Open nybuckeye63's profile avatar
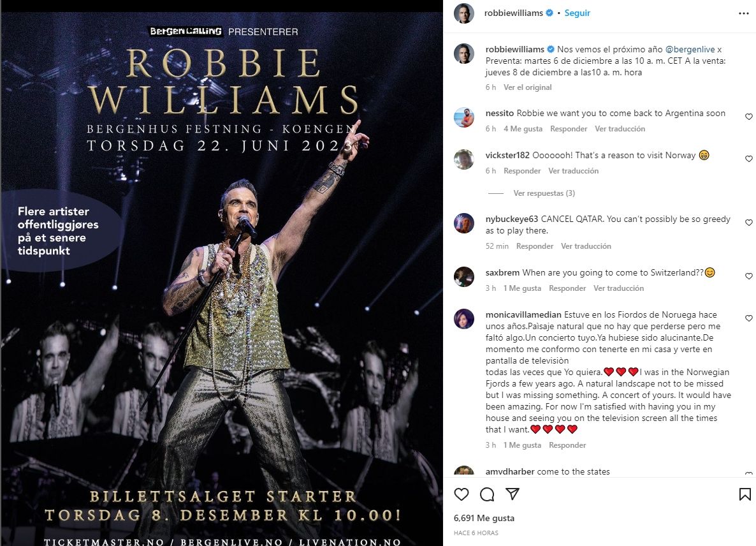 tap(464, 223)
